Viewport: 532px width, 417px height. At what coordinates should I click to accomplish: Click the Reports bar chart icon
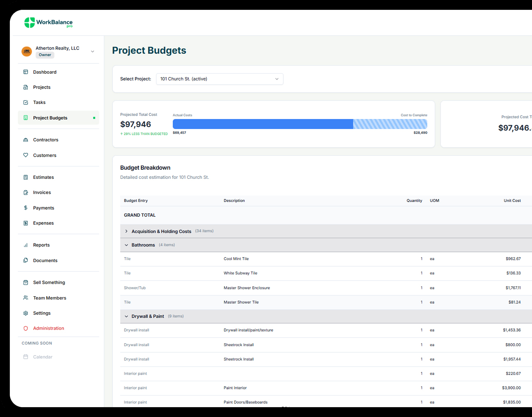[x=26, y=245]
